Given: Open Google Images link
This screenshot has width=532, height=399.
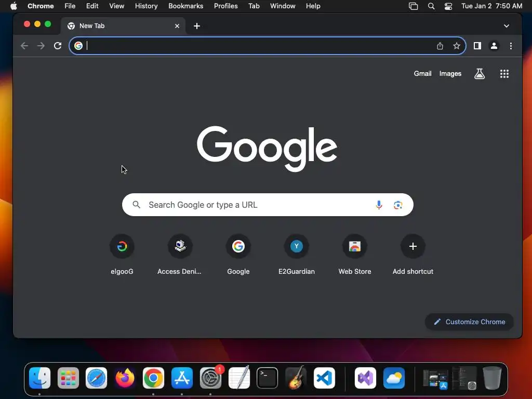Looking at the screenshot, I should tap(450, 74).
